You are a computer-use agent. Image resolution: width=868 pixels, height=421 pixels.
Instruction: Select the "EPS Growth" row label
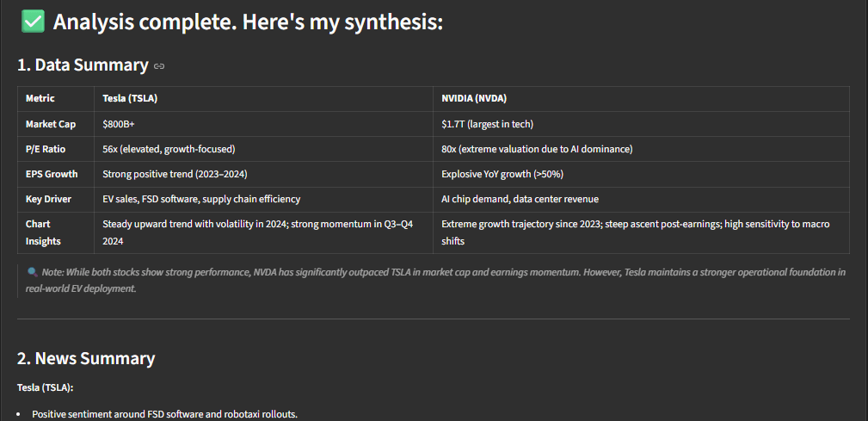pos(52,174)
